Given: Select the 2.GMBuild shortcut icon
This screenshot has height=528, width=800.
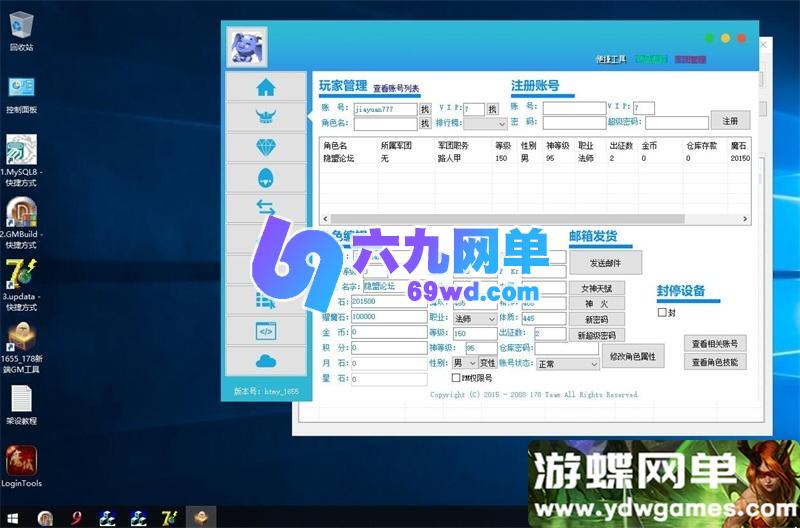Looking at the screenshot, I should pos(21,223).
